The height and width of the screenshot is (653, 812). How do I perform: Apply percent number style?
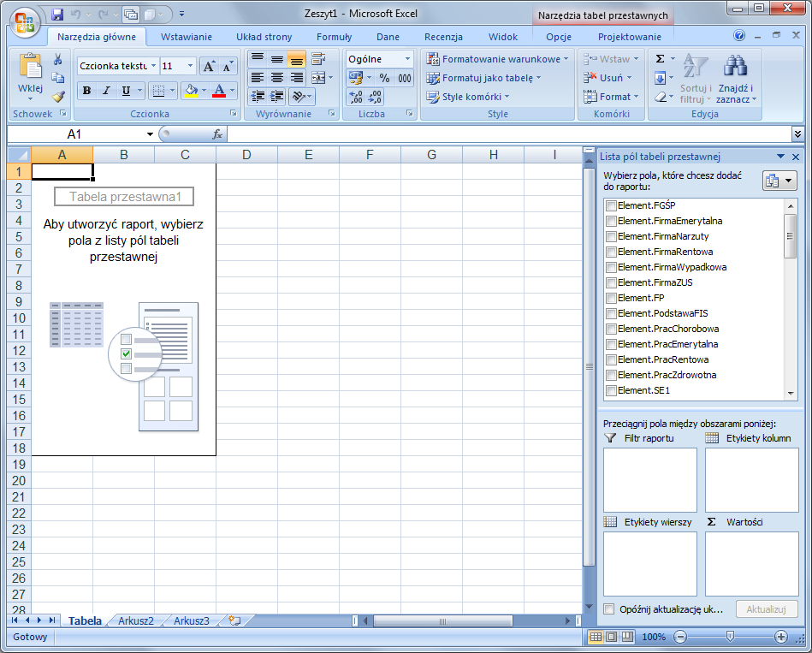click(x=384, y=78)
